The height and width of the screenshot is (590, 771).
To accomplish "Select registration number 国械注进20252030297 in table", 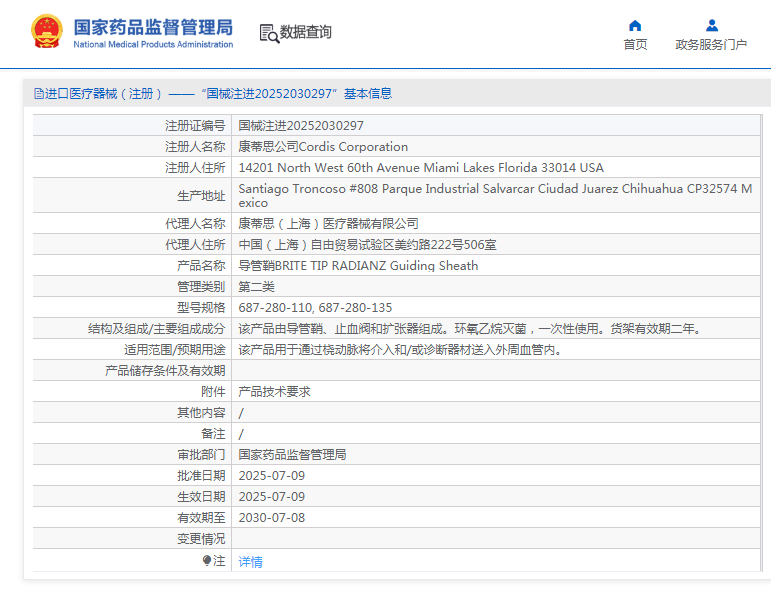I will click(301, 126).
